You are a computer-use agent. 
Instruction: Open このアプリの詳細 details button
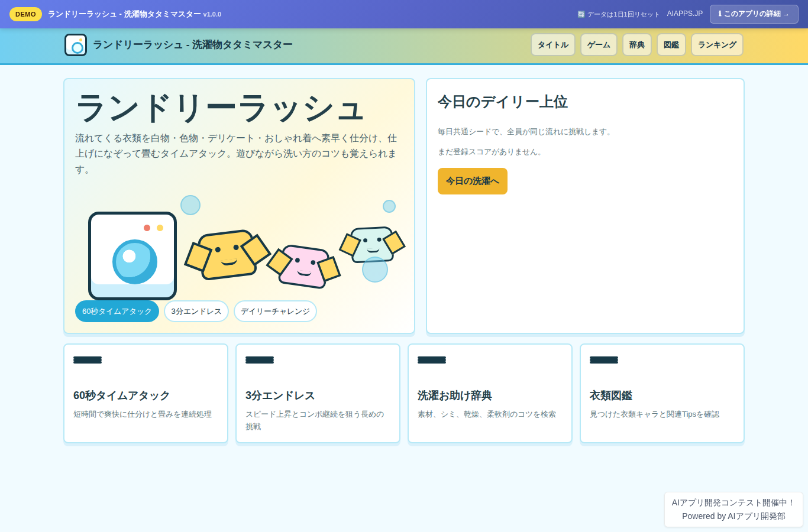[x=754, y=14]
